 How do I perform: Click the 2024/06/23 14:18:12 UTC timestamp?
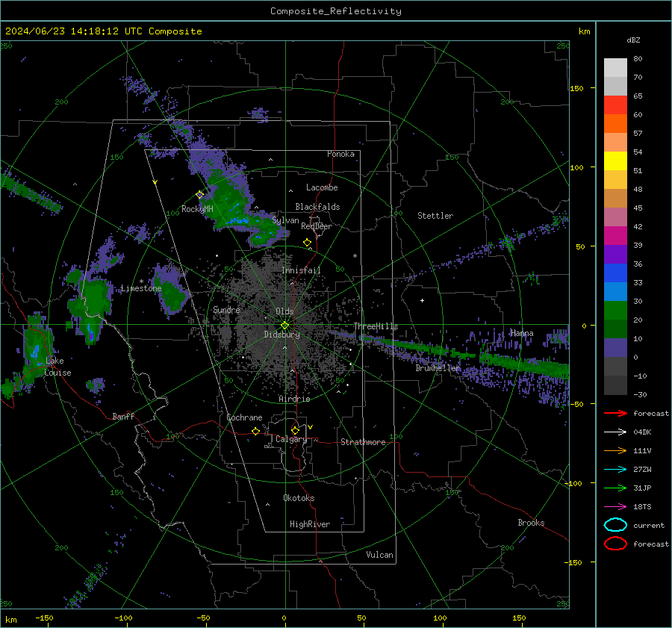pos(73,31)
